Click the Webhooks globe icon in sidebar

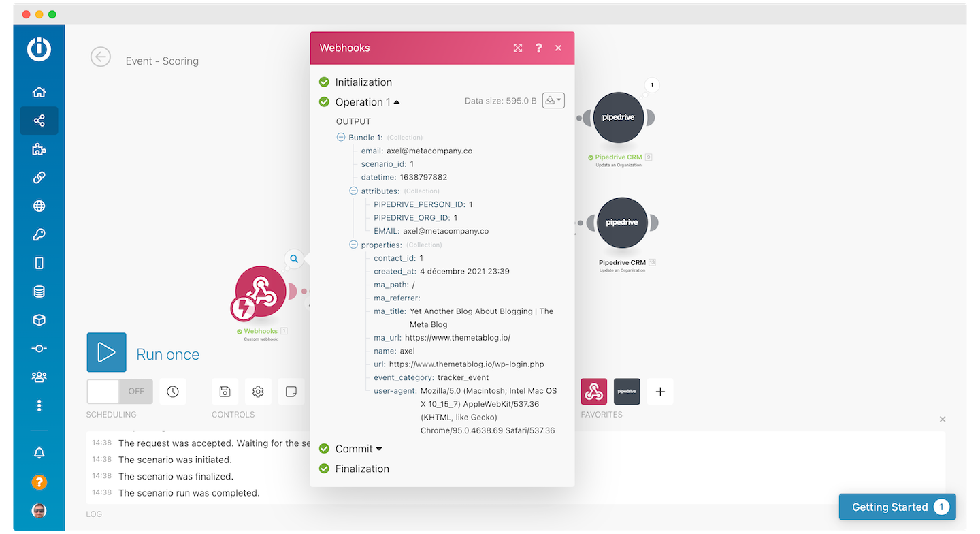[39, 206]
